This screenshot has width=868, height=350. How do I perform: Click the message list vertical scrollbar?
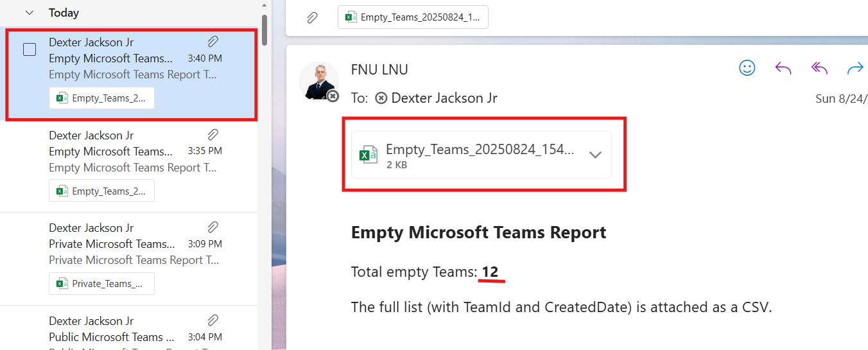tap(265, 29)
